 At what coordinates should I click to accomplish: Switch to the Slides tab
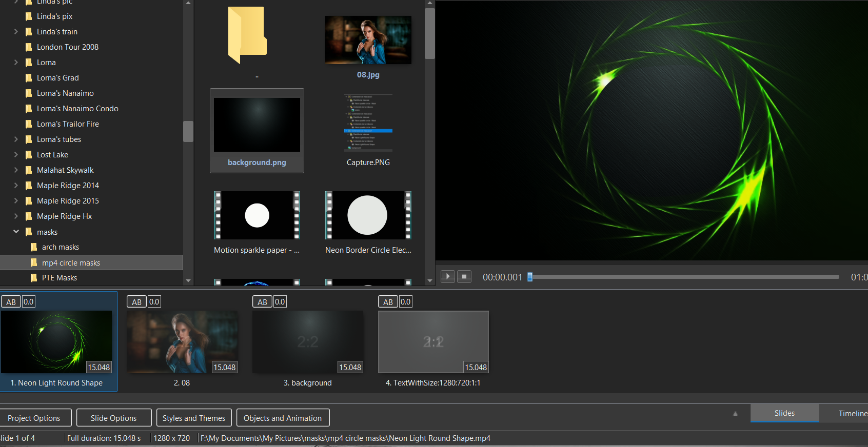[784, 413]
